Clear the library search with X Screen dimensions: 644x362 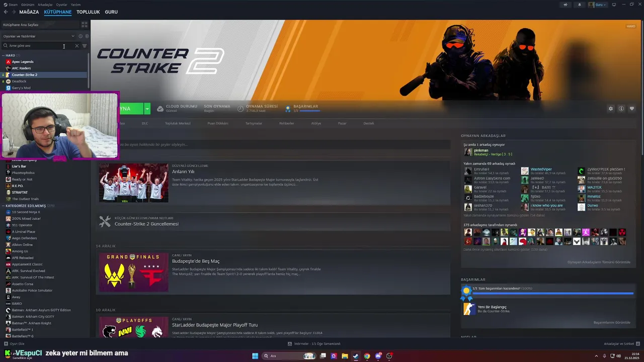77,46
